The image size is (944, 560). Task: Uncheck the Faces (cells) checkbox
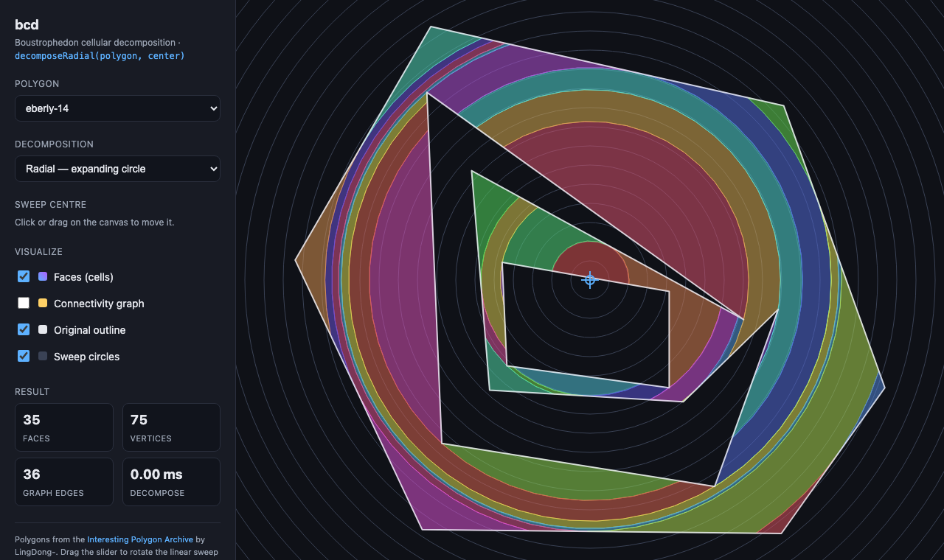[24, 276]
